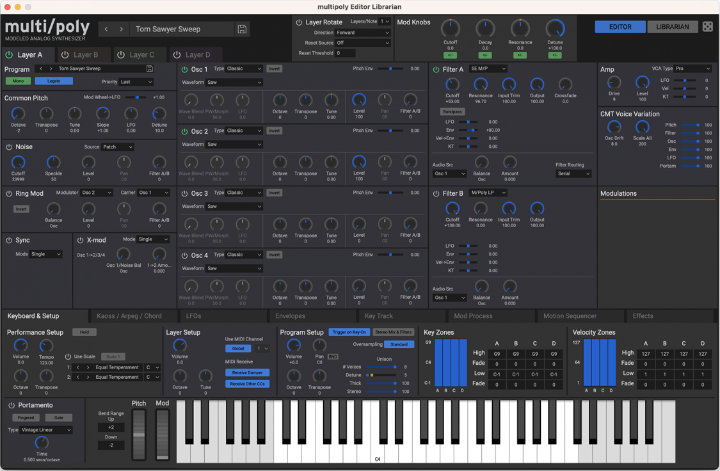Switch to LIBRARIAN view
Viewport: 720px width, 471px height.
click(672, 27)
